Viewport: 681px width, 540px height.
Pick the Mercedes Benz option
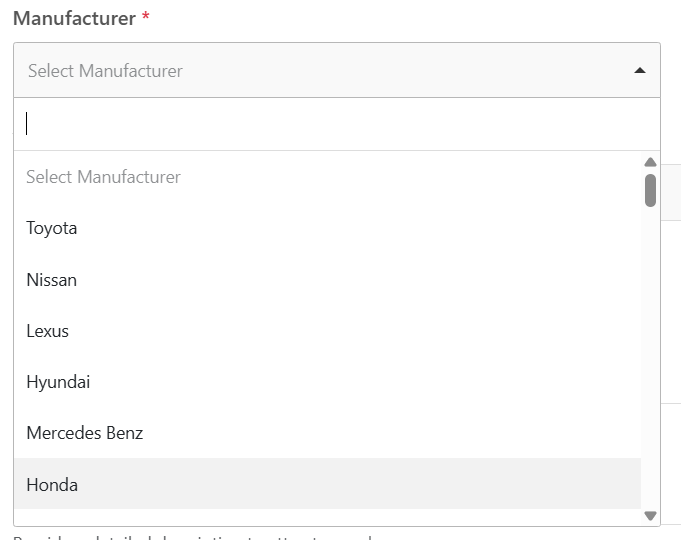click(85, 433)
